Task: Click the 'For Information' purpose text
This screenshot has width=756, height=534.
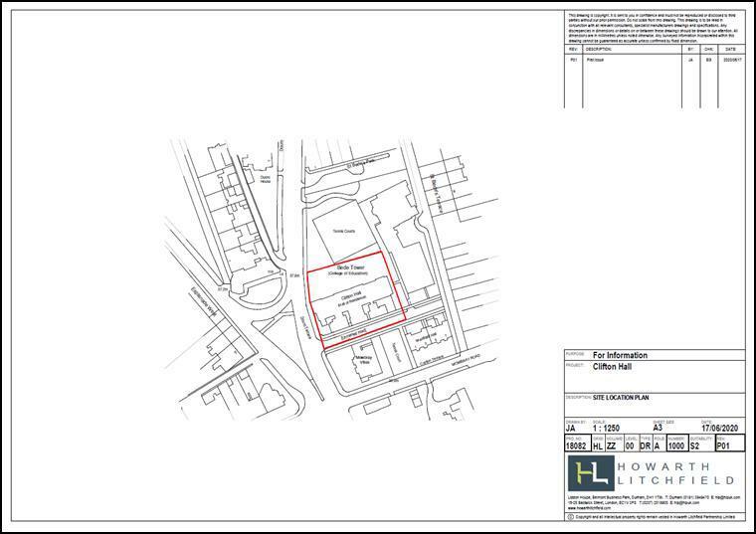Action: pos(620,355)
